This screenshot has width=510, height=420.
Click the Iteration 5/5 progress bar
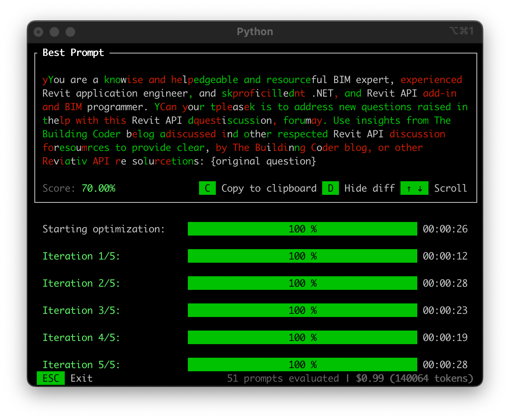pyautogui.click(x=302, y=365)
